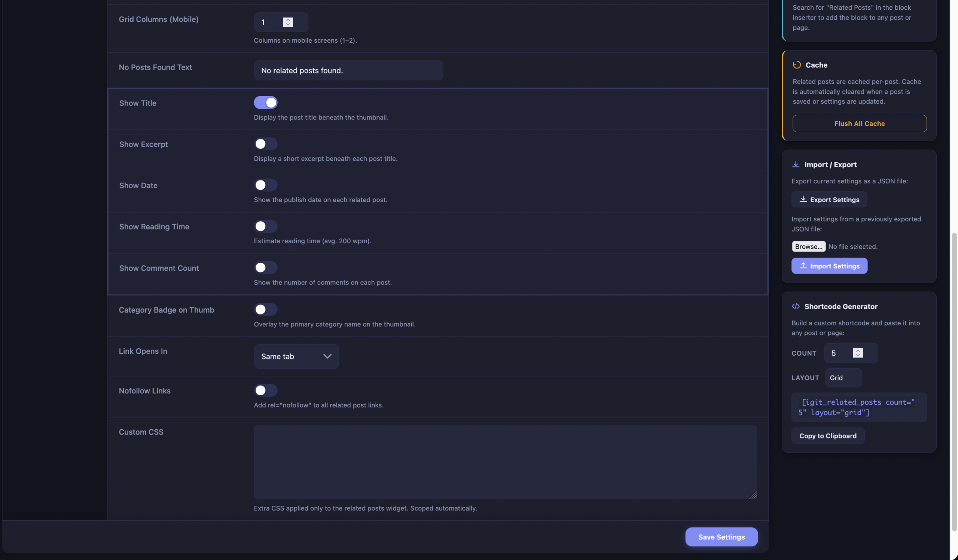Screen dimensions: 958x560
Task: Click the download icon inside Export Settings button
Action: pos(803,200)
